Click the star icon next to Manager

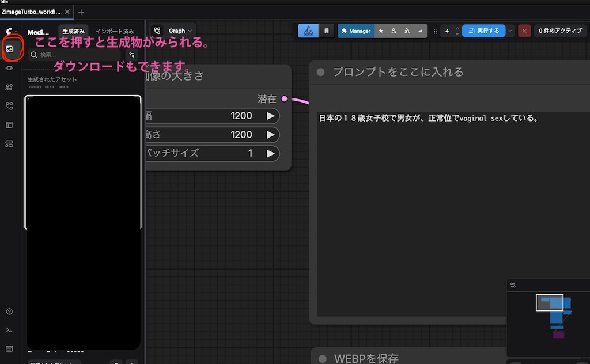(x=381, y=31)
